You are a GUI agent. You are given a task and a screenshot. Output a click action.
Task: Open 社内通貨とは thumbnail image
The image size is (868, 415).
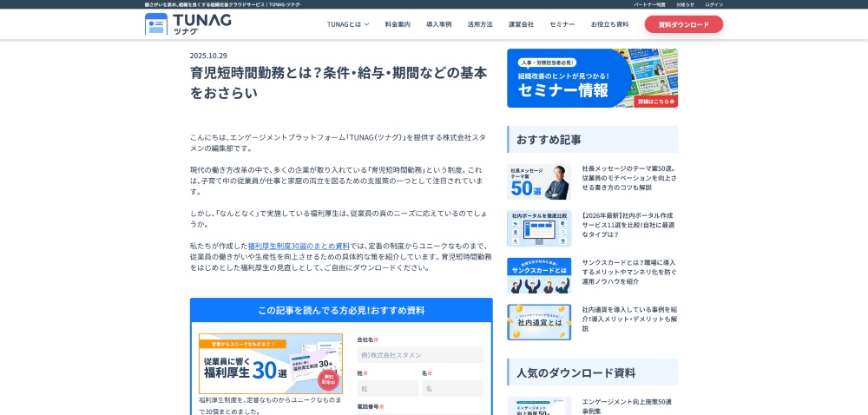pos(539,322)
